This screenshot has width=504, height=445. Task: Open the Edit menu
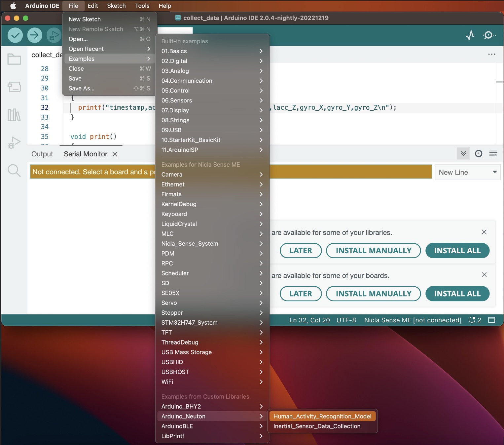[x=92, y=6]
